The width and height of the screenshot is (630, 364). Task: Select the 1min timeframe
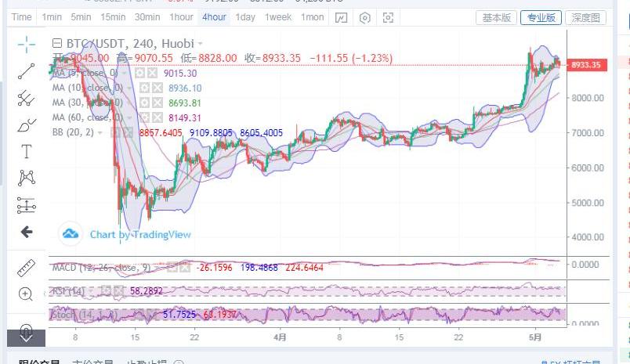click(x=52, y=17)
